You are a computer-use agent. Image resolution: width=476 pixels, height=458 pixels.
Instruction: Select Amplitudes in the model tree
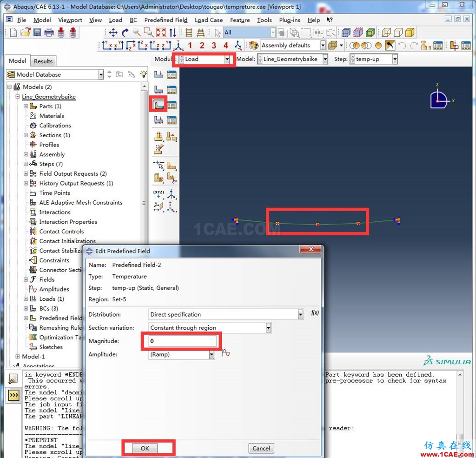tap(54, 289)
